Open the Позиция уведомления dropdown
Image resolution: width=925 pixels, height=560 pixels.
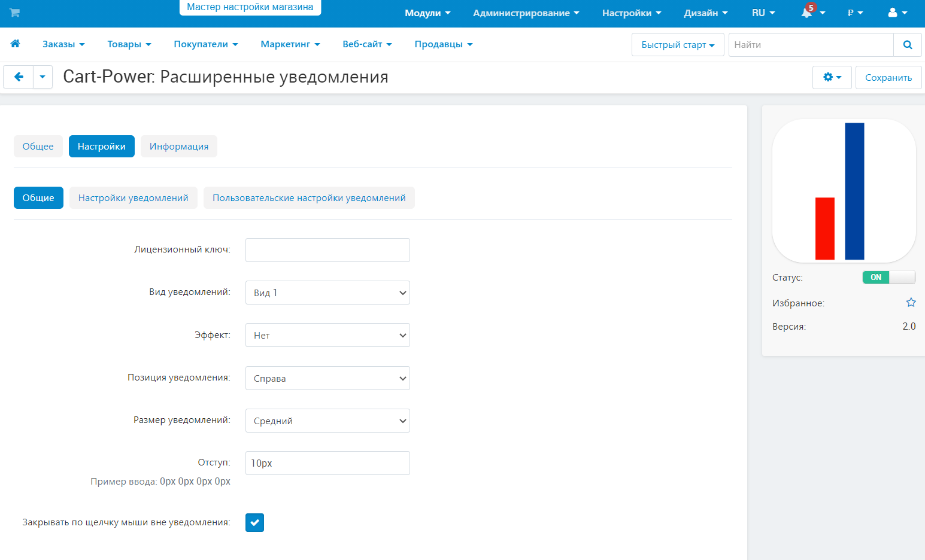click(327, 378)
